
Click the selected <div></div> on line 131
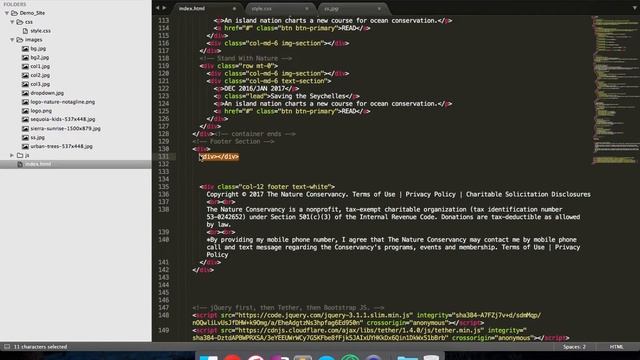[x=219, y=157]
